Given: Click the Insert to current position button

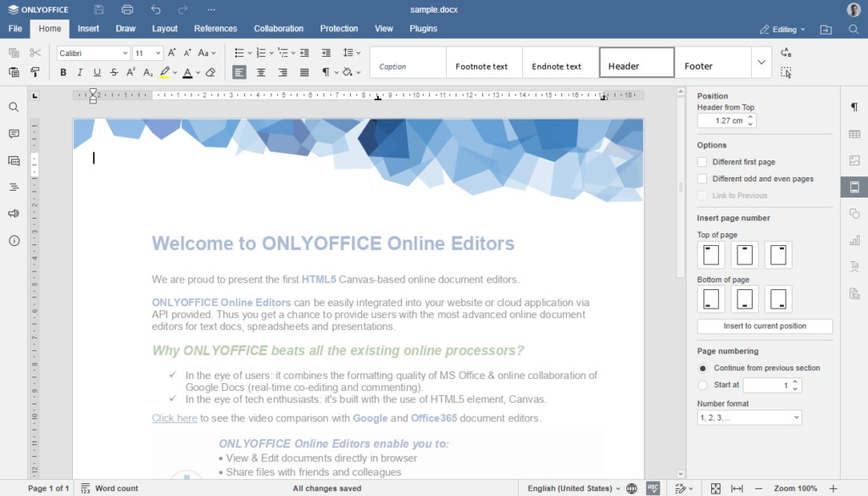Looking at the screenshot, I should tap(765, 326).
